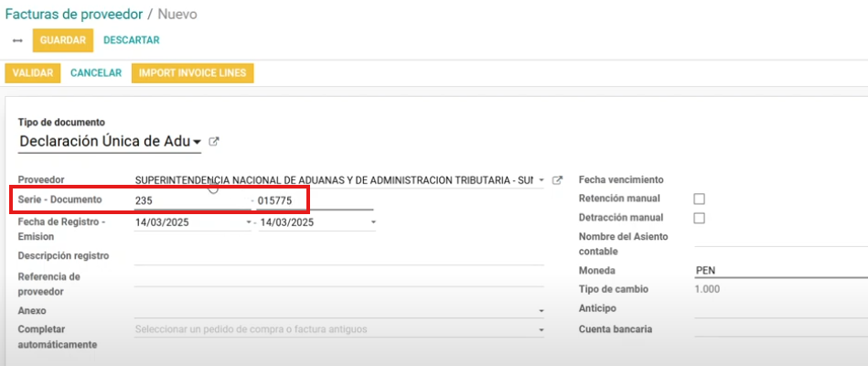
Task: Open external link icon next to Proveedor
Action: (557, 180)
